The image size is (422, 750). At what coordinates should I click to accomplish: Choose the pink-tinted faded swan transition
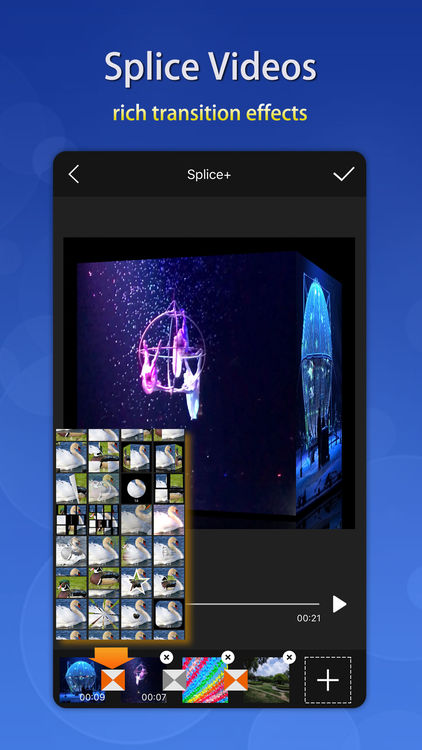(169, 520)
